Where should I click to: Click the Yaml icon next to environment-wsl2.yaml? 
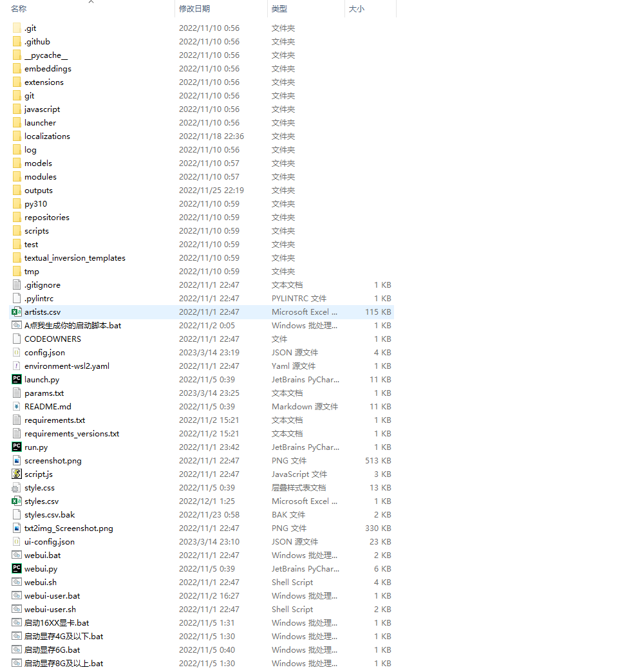click(16, 366)
